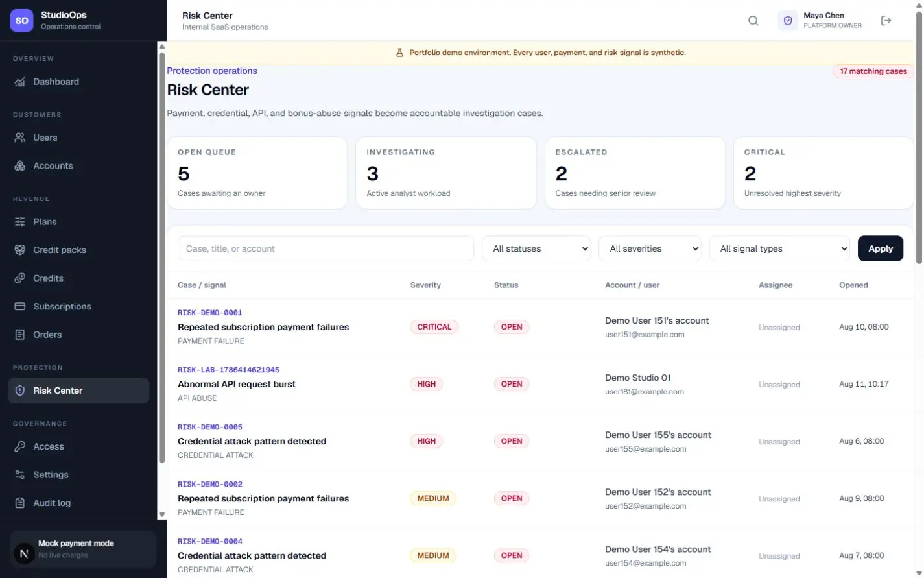Click the Credits coins icon
This screenshot has width=924, height=578.
pos(20,278)
